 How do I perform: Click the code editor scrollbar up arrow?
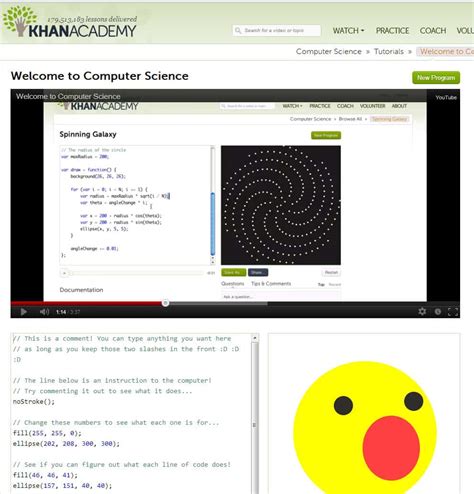(x=255, y=338)
